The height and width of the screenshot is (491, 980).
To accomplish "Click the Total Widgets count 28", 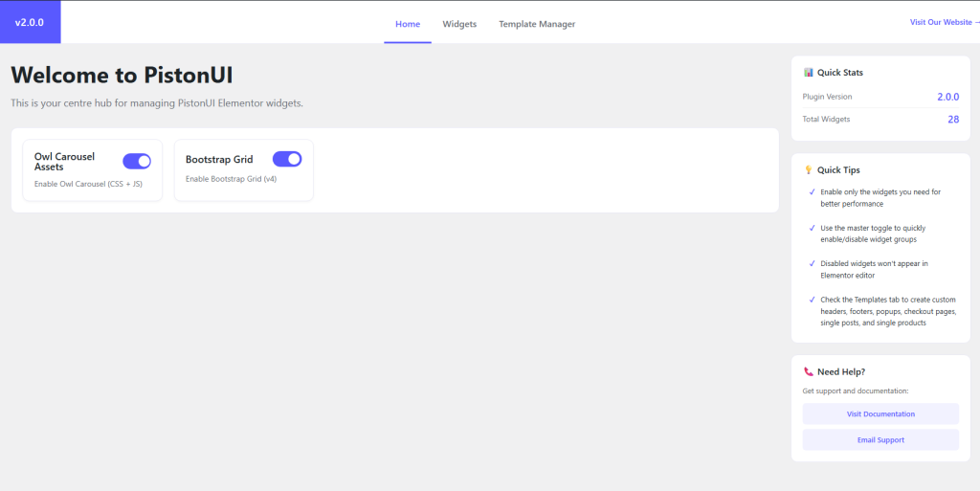I will click(953, 120).
